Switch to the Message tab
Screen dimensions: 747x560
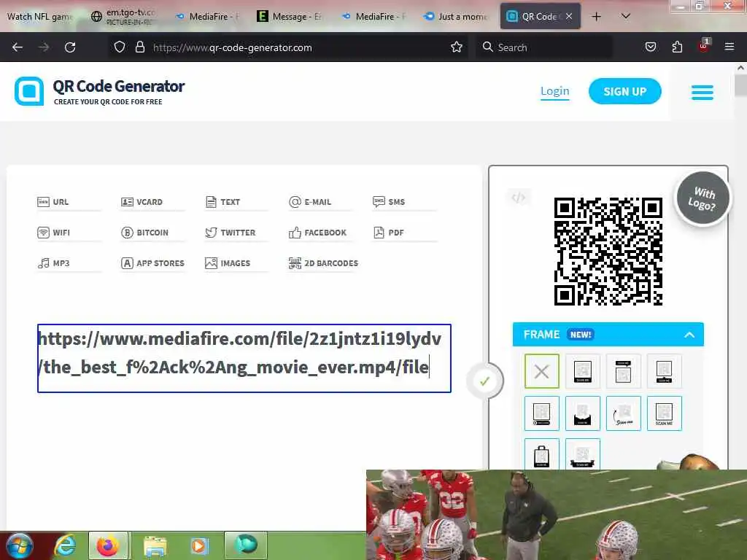pos(290,17)
